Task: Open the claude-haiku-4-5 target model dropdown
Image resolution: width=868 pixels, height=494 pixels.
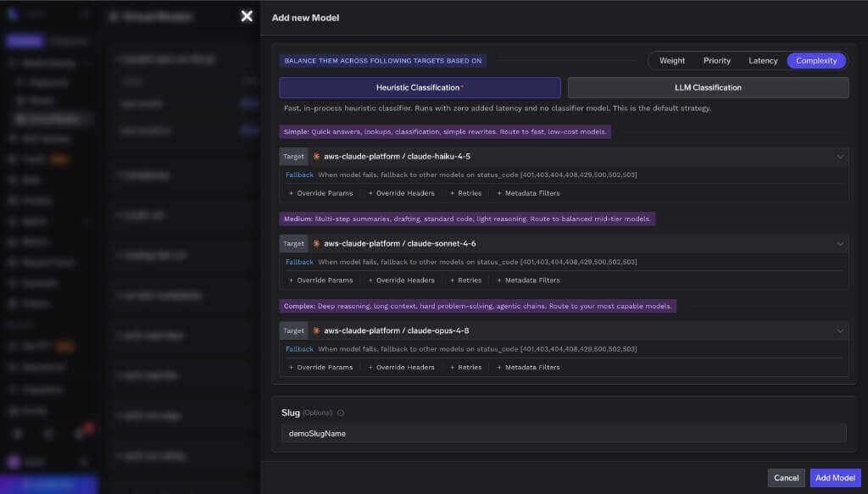Action: (577, 157)
